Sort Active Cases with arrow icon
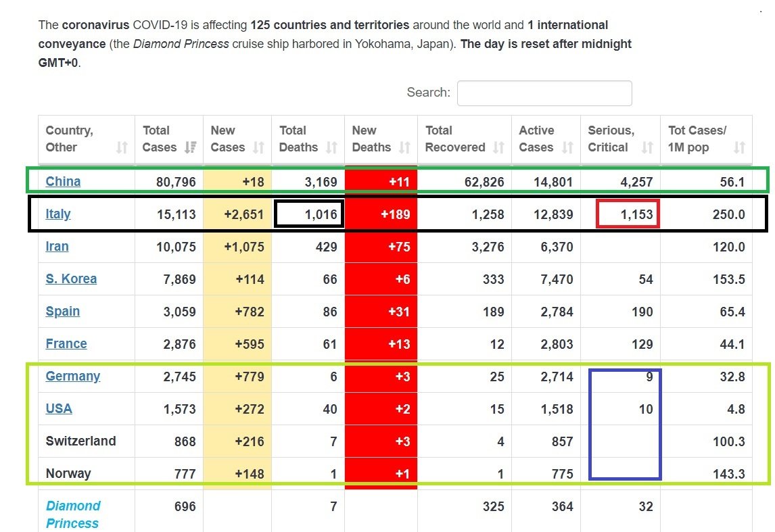Image resolution: width=775 pixels, height=532 pixels. (x=568, y=147)
